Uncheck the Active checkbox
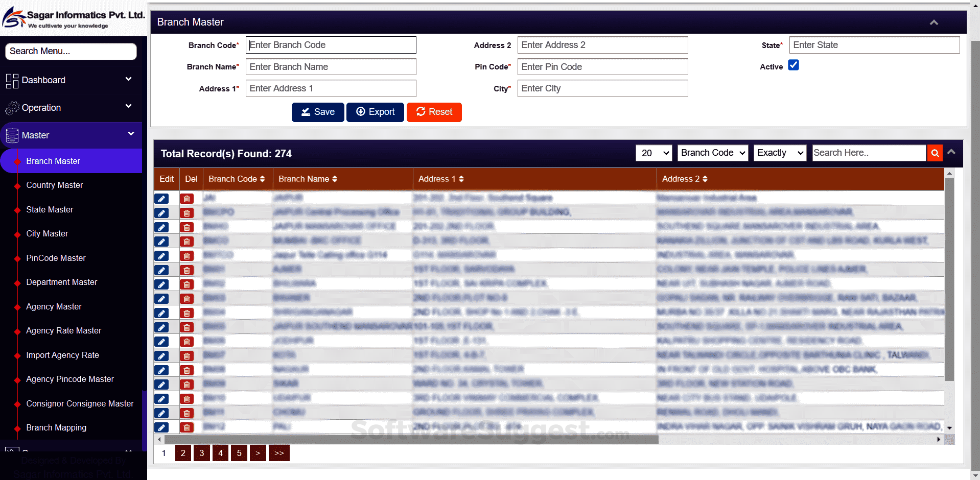This screenshot has height=480, width=980. 793,65
